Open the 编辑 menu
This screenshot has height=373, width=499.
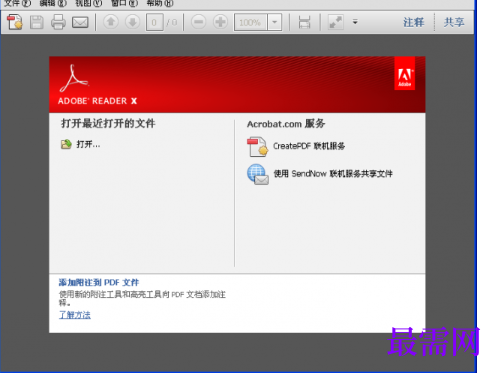tap(53, 3)
